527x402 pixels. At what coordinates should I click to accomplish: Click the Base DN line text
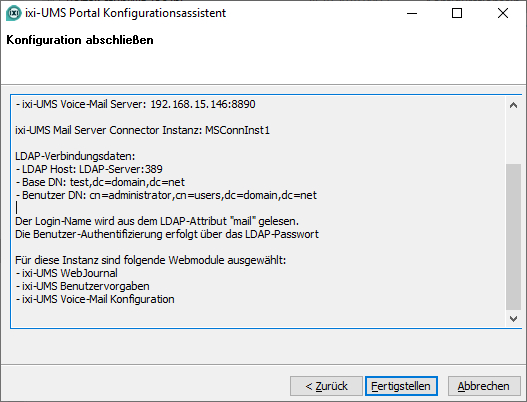point(100,182)
